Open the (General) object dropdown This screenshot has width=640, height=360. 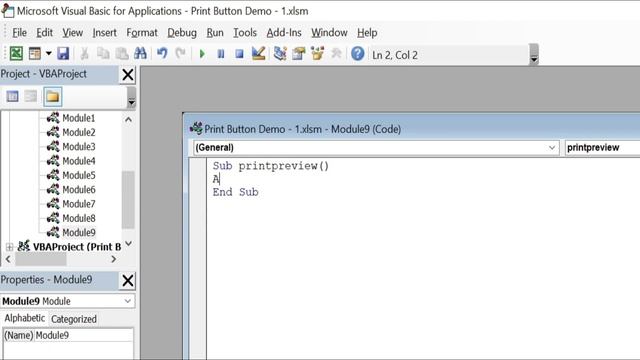552,147
